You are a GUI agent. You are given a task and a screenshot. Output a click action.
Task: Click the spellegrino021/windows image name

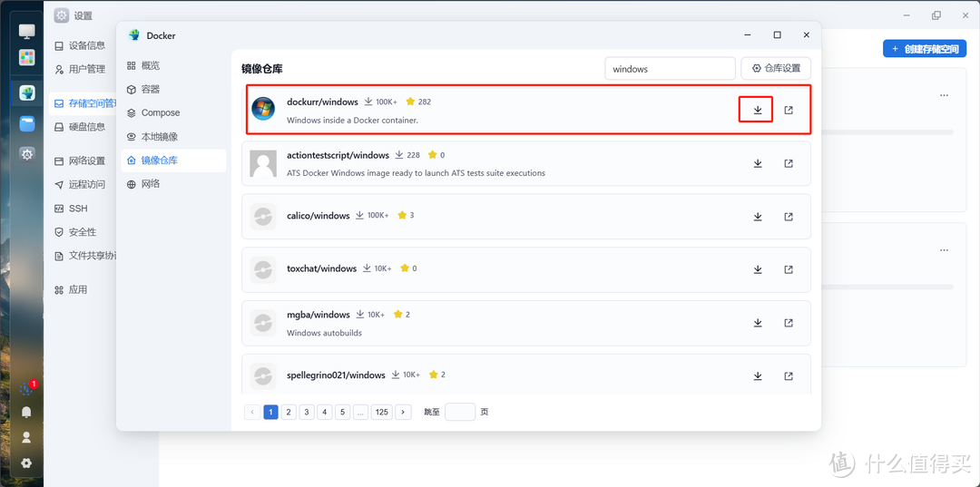[x=337, y=375]
